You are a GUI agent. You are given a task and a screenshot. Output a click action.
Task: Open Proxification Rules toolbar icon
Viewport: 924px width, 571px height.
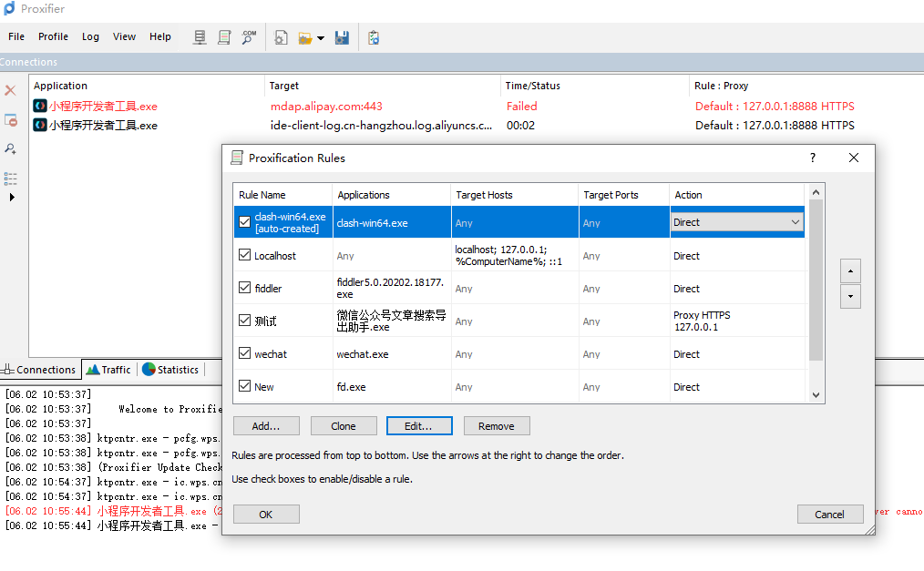tap(224, 37)
